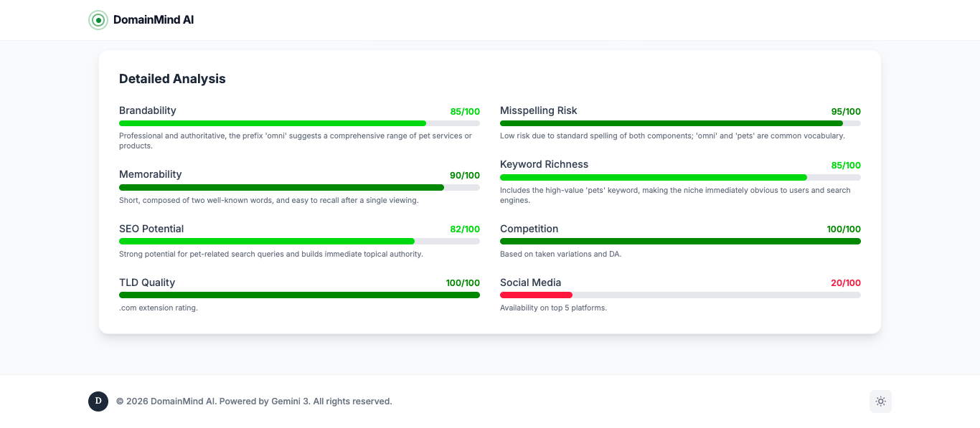Toggle the light/dark theme sun icon
The image size is (980, 428).
click(880, 401)
